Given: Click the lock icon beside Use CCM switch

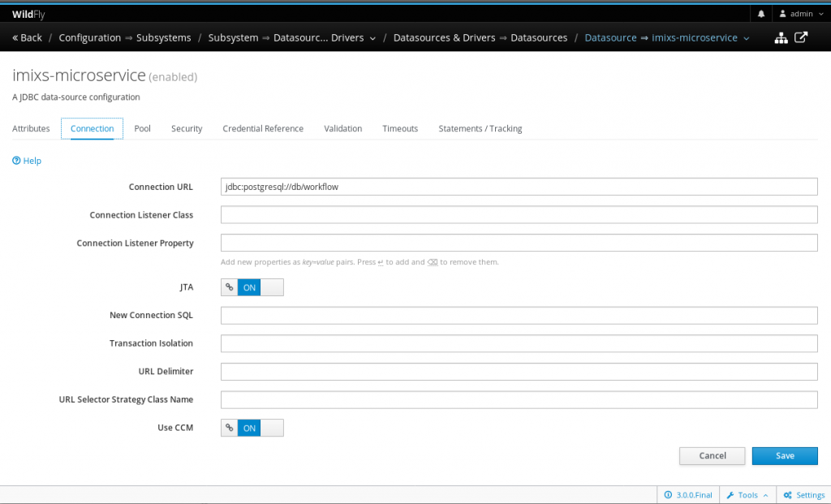Looking at the screenshot, I should pyautogui.click(x=228, y=428).
